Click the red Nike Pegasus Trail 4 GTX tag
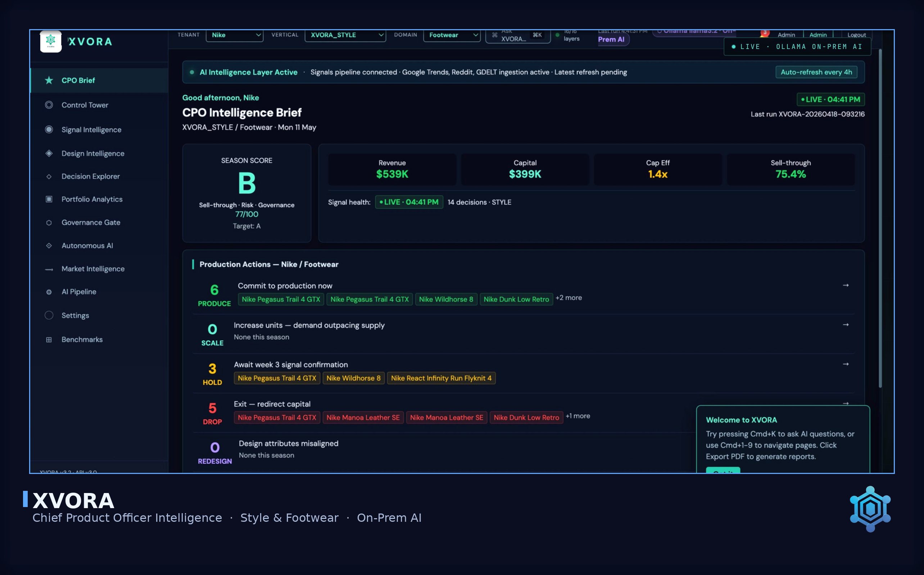The width and height of the screenshot is (924, 575). click(277, 417)
